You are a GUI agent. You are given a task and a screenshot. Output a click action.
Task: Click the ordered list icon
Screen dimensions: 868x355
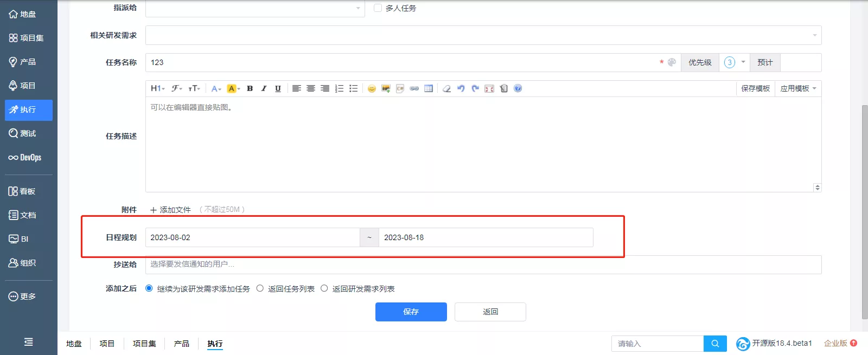pos(339,88)
